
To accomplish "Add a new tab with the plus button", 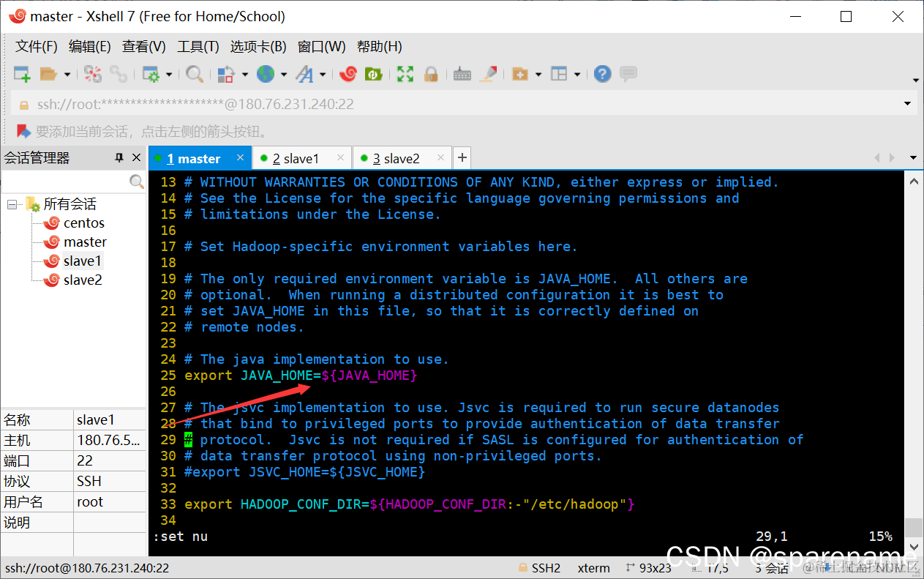I will [462, 157].
